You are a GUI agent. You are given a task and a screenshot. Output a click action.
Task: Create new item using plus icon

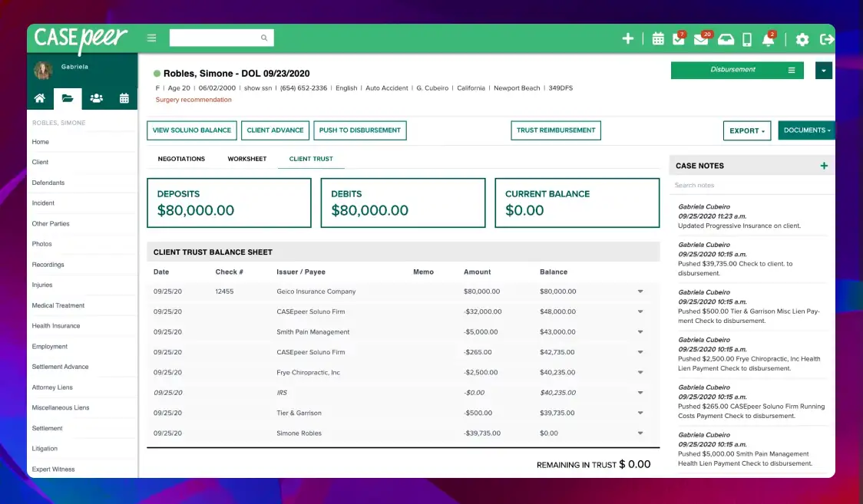point(628,38)
